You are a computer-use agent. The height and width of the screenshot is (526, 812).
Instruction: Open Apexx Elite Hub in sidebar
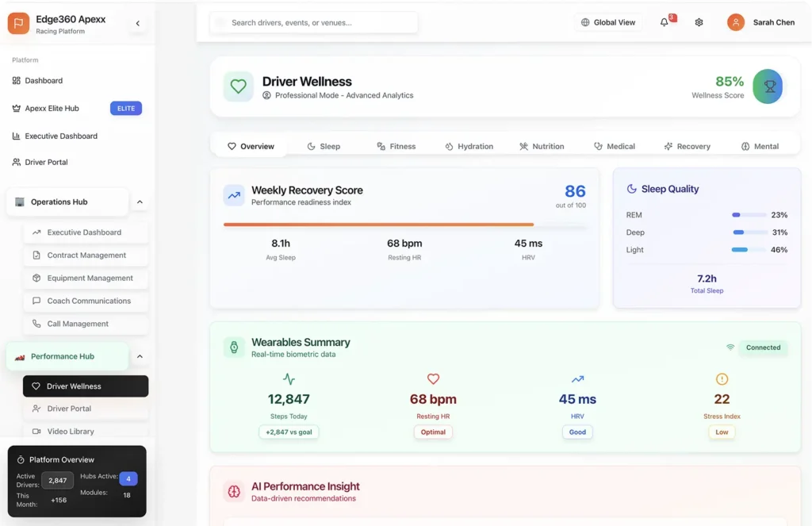coord(52,109)
